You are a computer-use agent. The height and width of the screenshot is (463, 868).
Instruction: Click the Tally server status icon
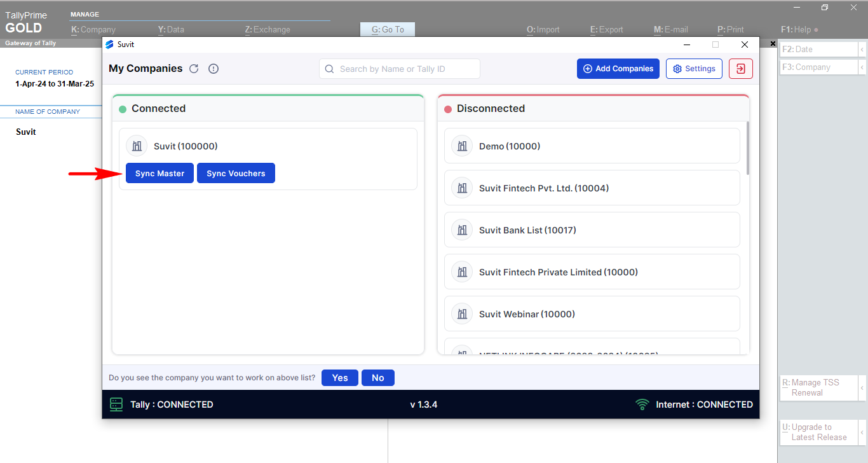point(116,404)
